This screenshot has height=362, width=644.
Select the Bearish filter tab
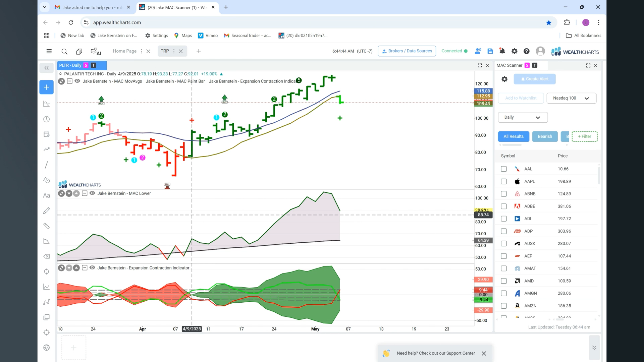pyautogui.click(x=545, y=136)
